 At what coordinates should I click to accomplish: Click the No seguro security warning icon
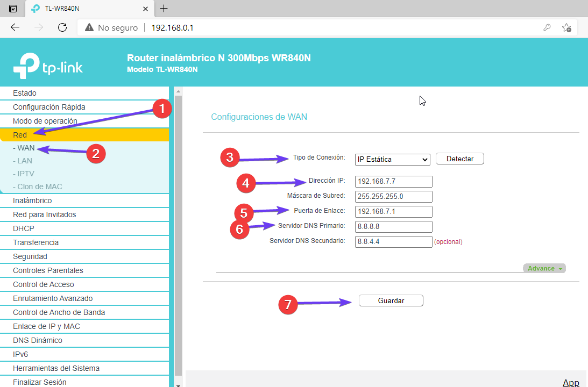point(88,27)
